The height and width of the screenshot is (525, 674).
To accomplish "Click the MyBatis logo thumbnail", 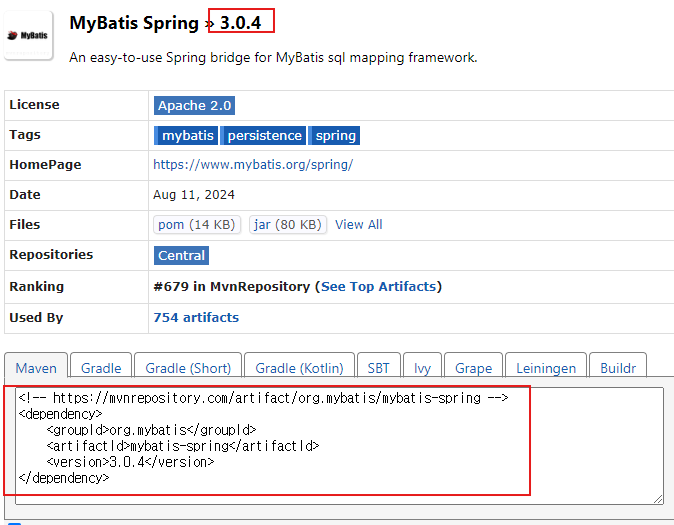I will click(x=28, y=35).
